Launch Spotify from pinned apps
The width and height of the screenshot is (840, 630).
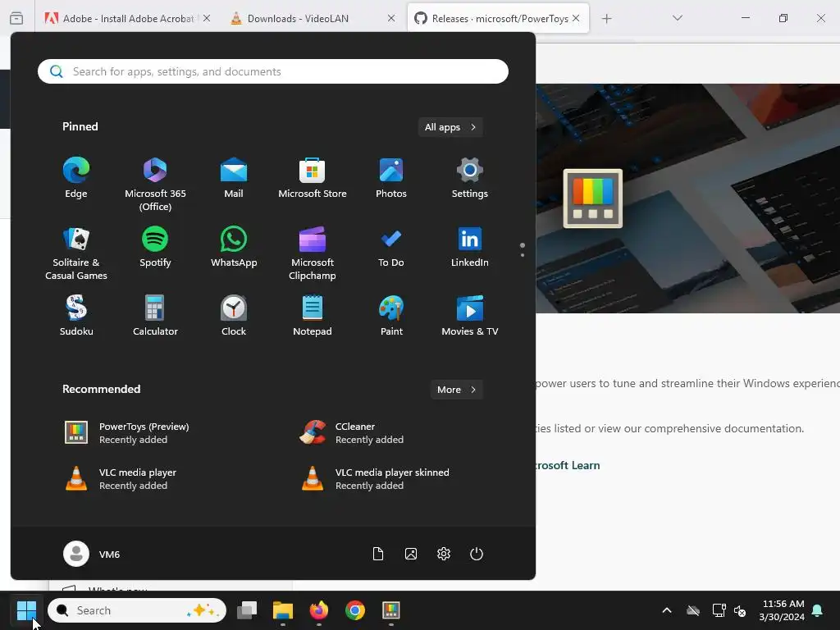click(155, 247)
